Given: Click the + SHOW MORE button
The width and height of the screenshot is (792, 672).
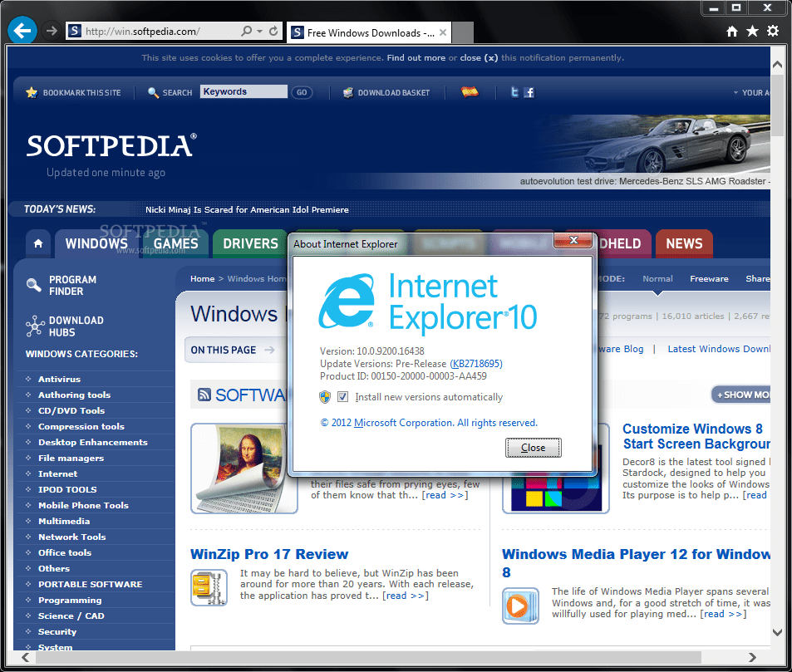Looking at the screenshot, I should pyautogui.click(x=741, y=395).
